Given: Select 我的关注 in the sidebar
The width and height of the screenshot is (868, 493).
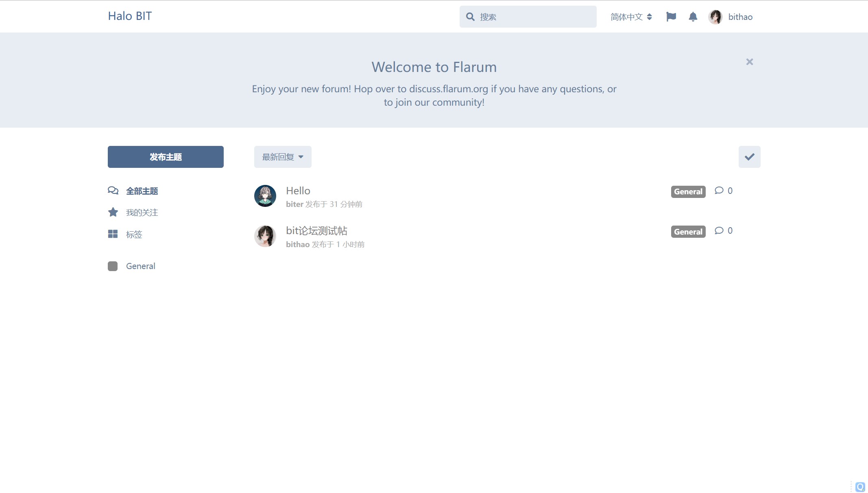Looking at the screenshot, I should [x=133, y=213].
